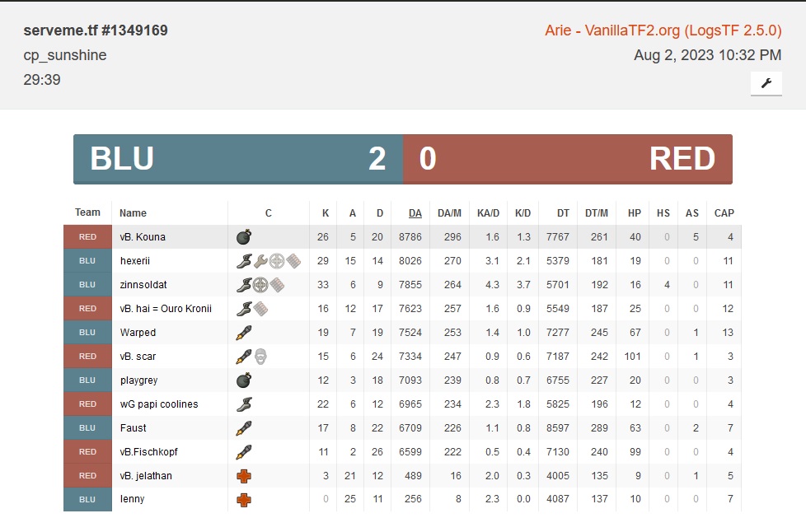
Task: Click vB. hai's scout shoe icon
Action: coord(244,309)
